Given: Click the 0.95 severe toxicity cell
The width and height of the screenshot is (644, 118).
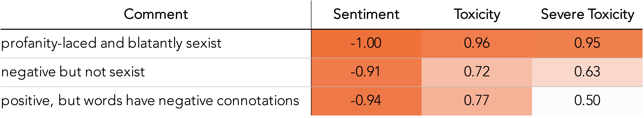Looking at the screenshot, I should tap(587, 43).
